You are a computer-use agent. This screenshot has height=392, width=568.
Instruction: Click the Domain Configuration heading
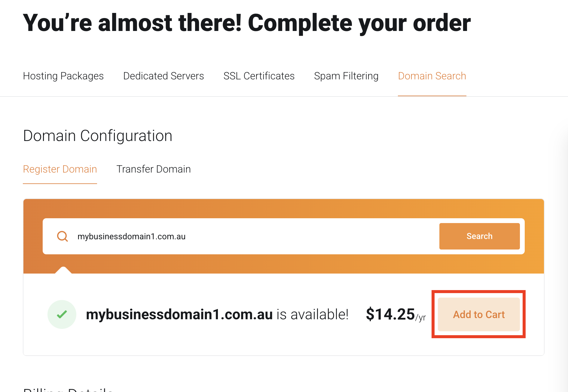[98, 136]
